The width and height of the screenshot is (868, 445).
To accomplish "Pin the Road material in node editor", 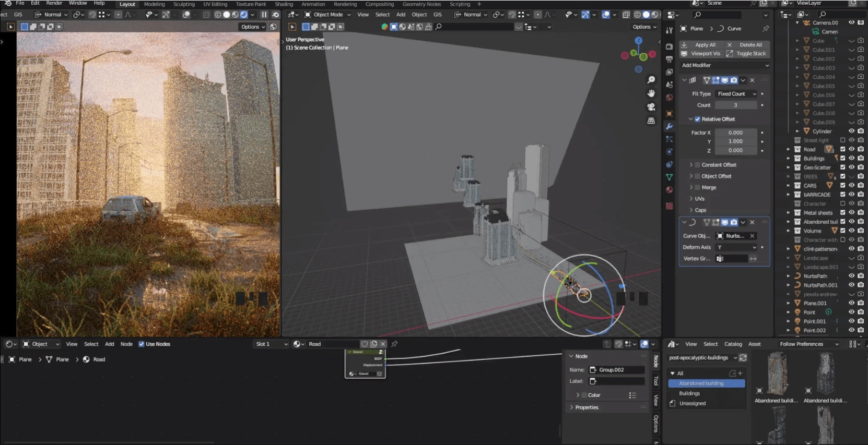I will pos(395,344).
